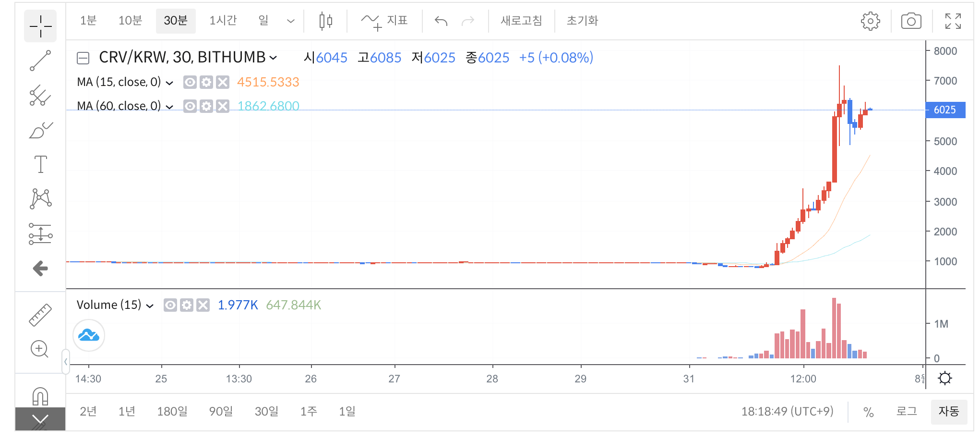Open chart settings gear
Screen dimensions: 980x441
[871, 21]
